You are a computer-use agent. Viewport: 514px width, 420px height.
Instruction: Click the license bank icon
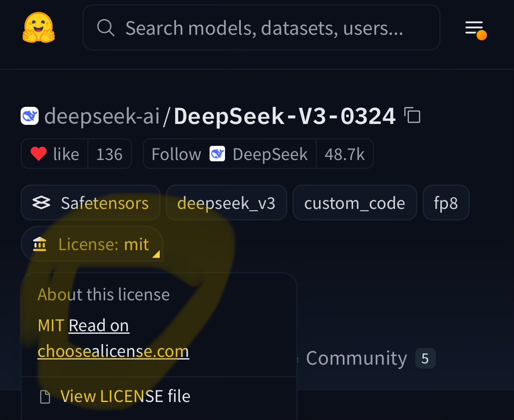pos(40,244)
